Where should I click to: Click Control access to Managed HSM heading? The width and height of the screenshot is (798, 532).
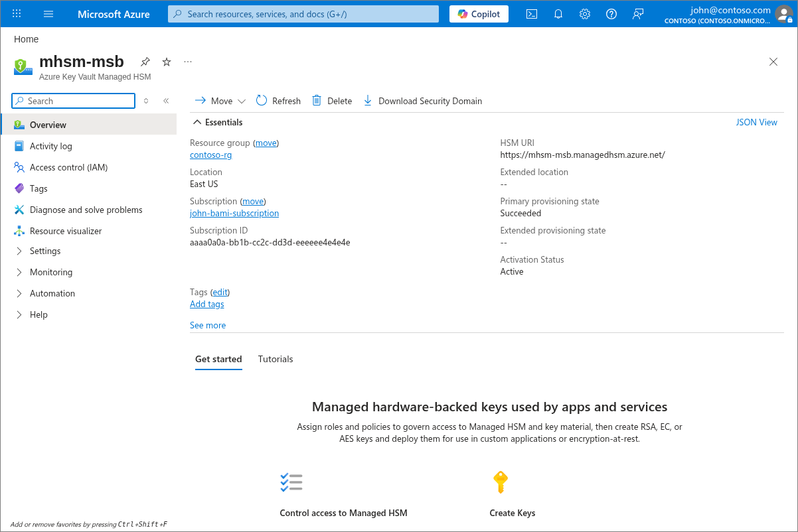coord(343,513)
